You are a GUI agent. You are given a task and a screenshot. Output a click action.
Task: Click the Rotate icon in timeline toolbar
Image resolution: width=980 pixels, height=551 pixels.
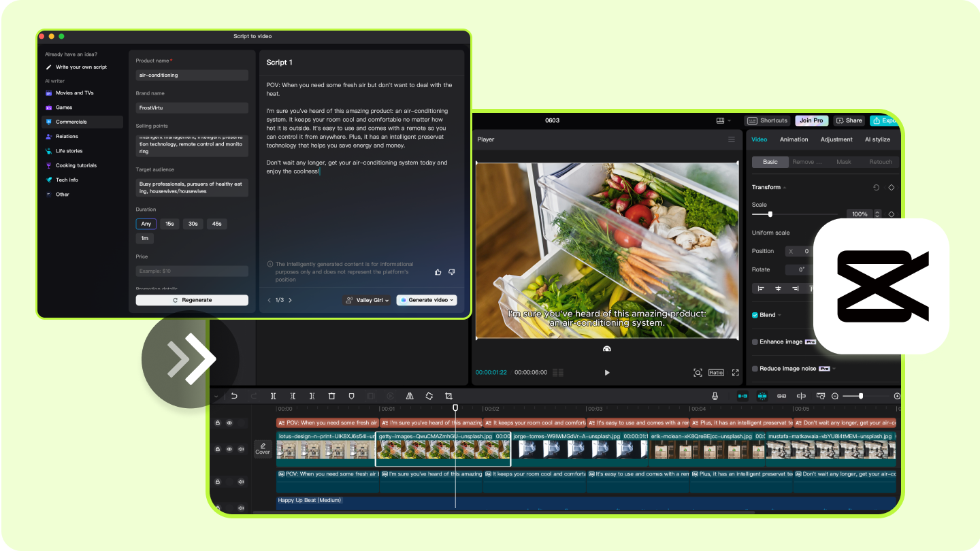(x=429, y=396)
